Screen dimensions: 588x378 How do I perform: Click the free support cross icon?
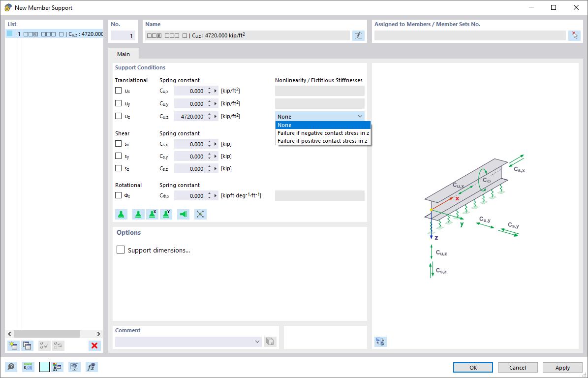coord(201,214)
